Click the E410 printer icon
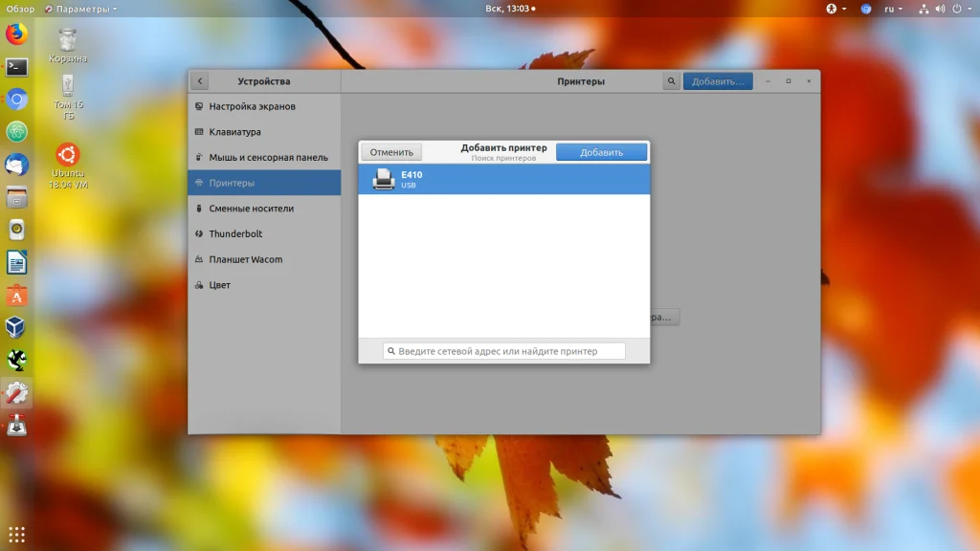This screenshot has height=551, width=980. tap(384, 179)
